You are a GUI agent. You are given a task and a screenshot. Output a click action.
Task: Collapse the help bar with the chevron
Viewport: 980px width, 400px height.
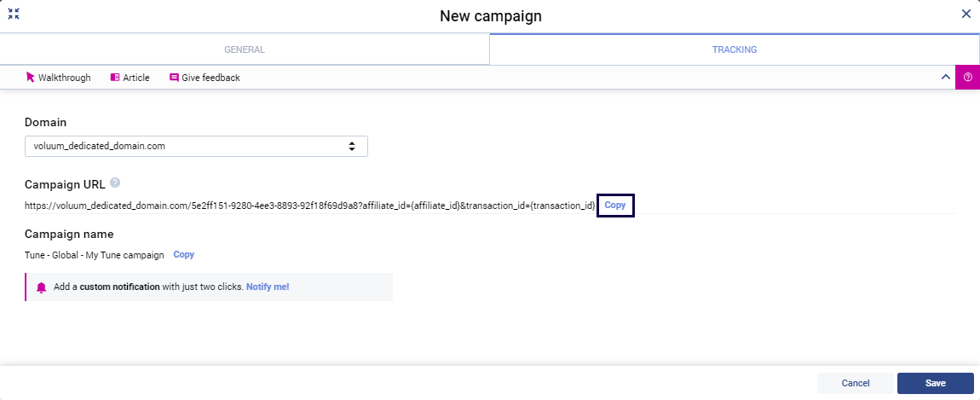point(945,78)
